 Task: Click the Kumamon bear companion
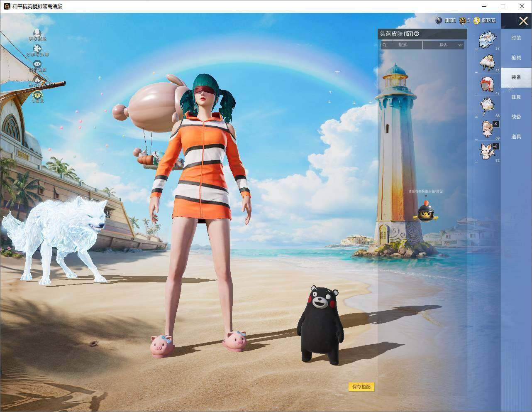(x=320, y=325)
